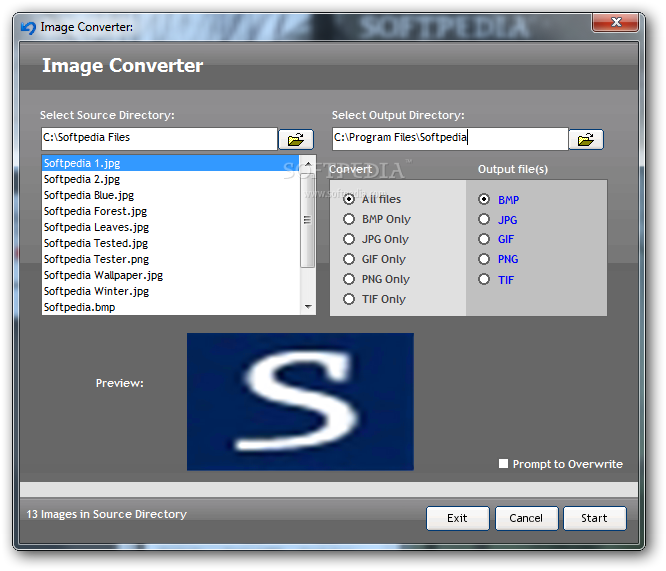
Task: Select Softpedia Winter.jpg in file list
Action: [171, 291]
